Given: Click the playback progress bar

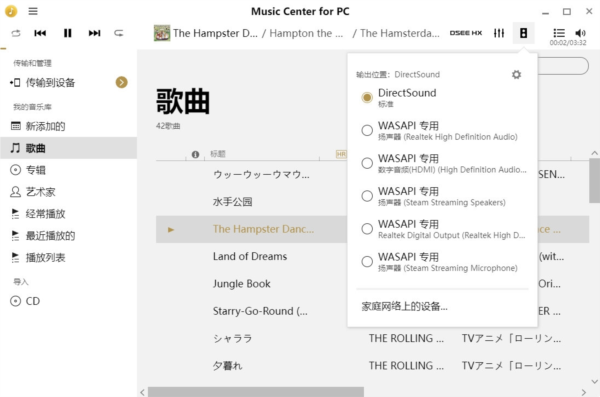Looking at the screenshot, I should click(x=300, y=49).
